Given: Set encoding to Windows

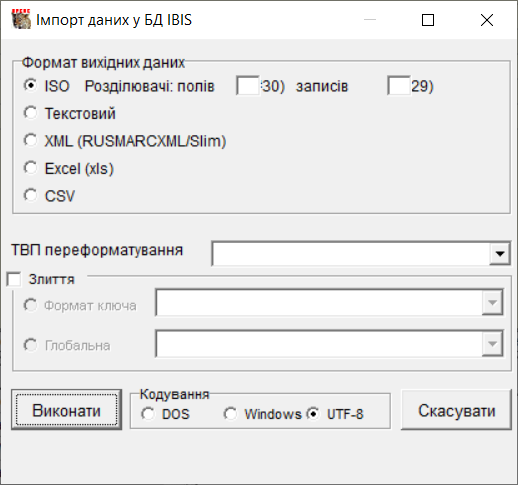Looking at the screenshot, I should tap(230, 414).
